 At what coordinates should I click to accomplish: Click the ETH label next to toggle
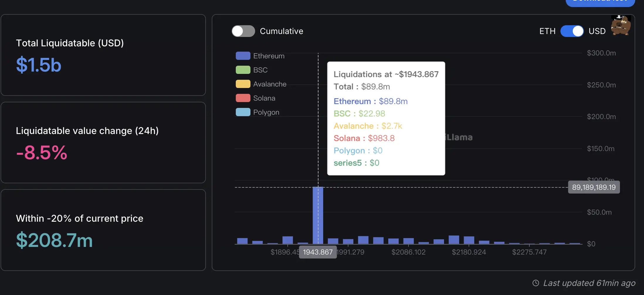[x=547, y=31]
